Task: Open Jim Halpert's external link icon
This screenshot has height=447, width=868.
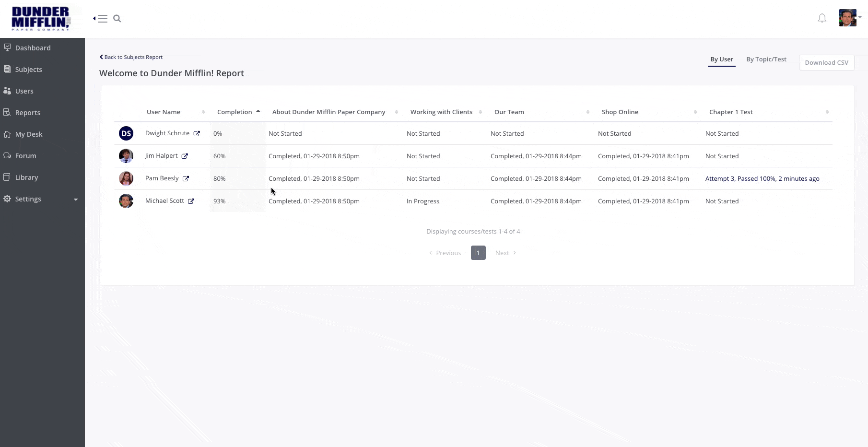Action: click(x=185, y=156)
